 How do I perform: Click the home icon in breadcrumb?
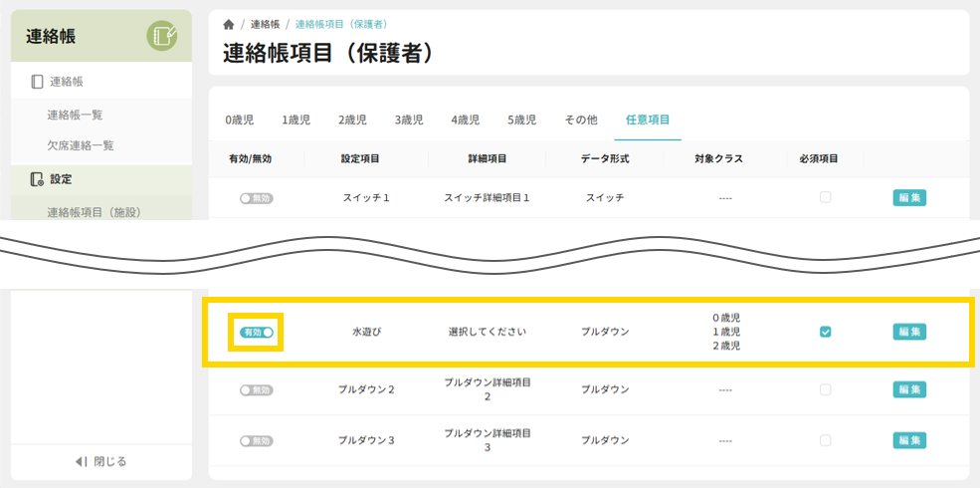point(229,24)
